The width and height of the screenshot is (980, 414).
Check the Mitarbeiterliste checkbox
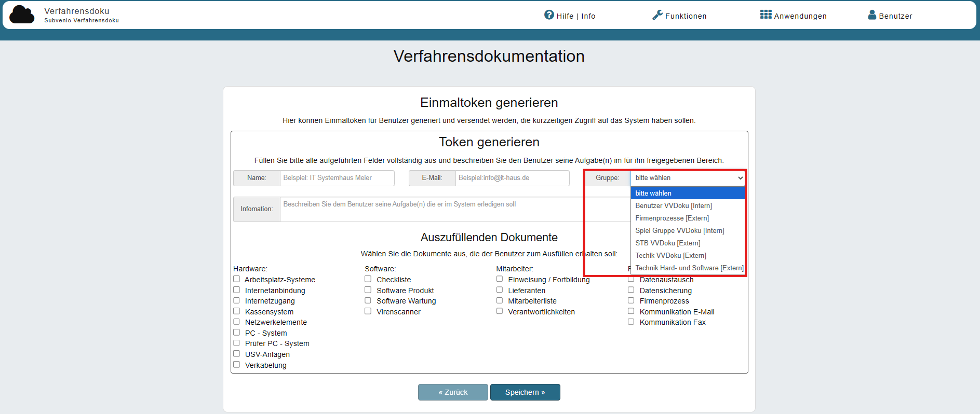500,300
